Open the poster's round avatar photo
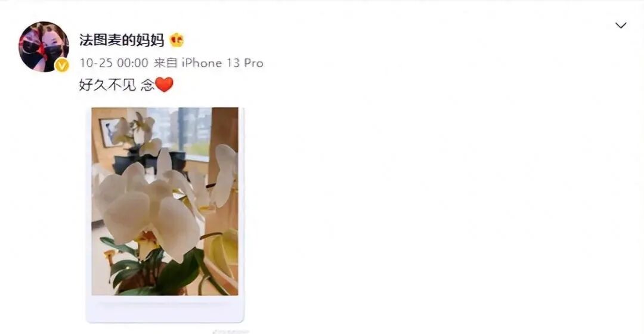The width and height of the screenshot is (644, 334). [44, 47]
